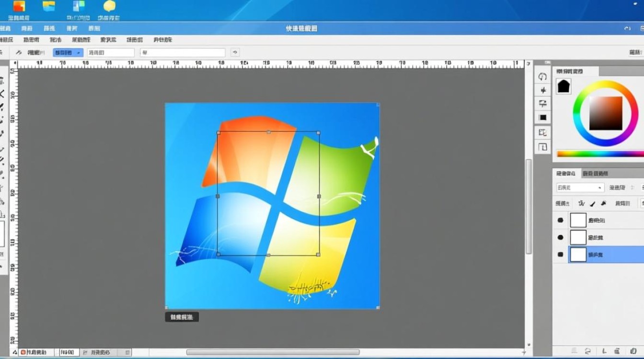This screenshot has width=644, height=359.
Task: Toggle visibility of the middle layer
Action: point(560,237)
